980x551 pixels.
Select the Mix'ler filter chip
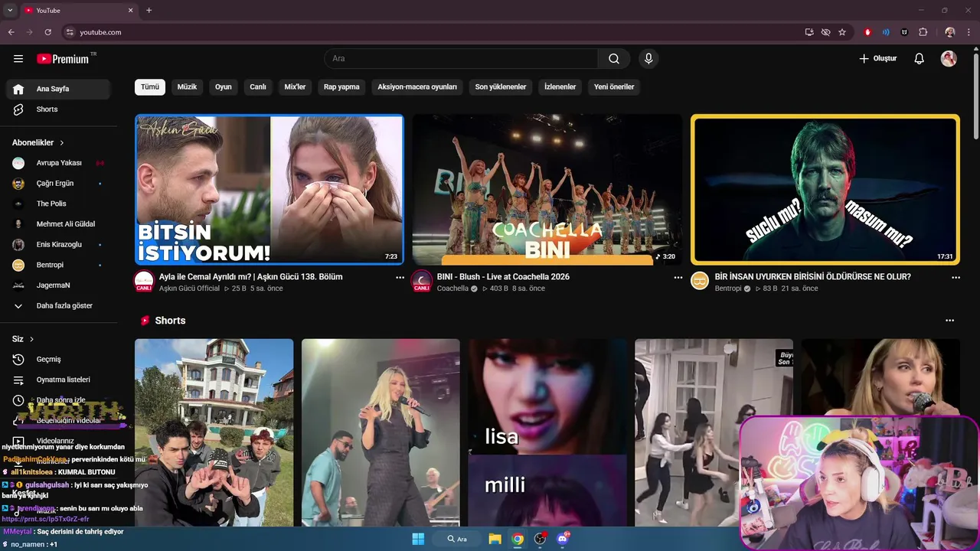295,86
